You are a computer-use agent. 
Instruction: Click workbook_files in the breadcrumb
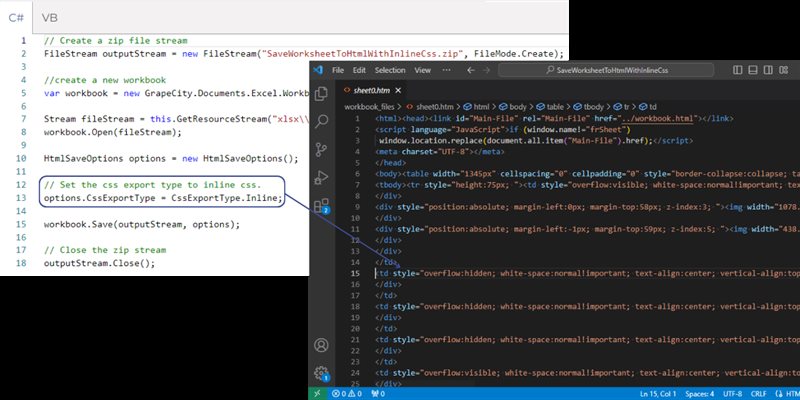click(369, 107)
